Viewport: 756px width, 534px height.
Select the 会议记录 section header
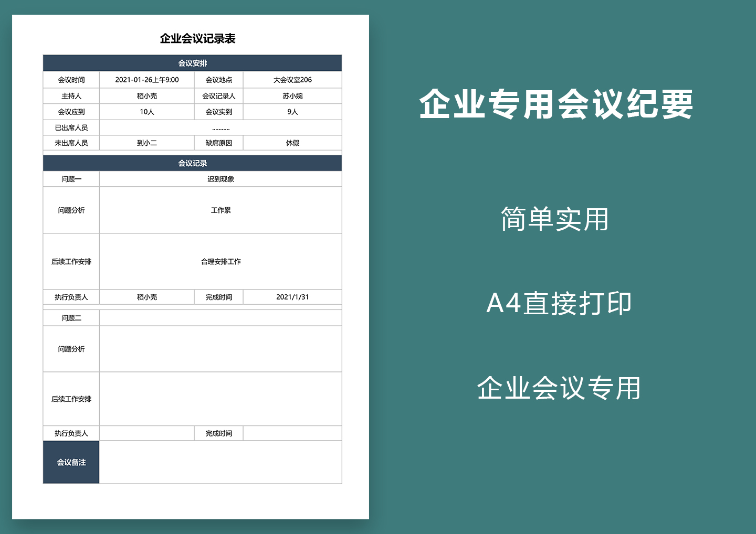point(192,163)
